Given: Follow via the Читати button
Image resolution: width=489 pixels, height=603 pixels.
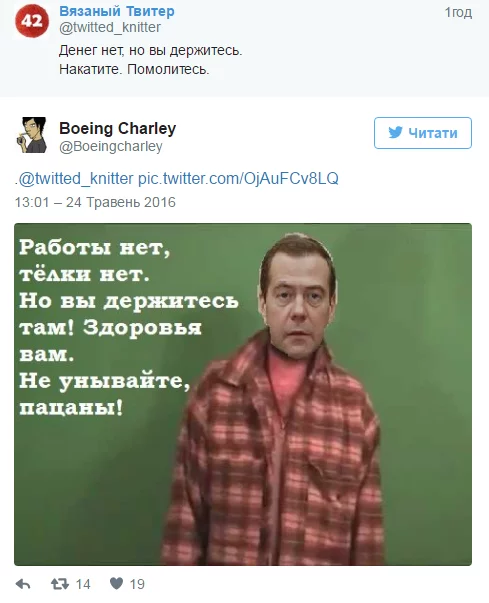Looking at the screenshot, I should point(423,133).
